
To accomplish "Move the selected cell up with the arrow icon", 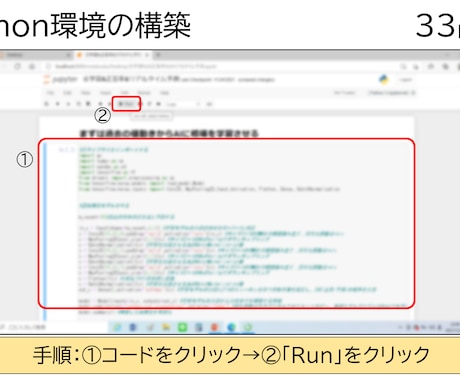I will tap(100, 104).
